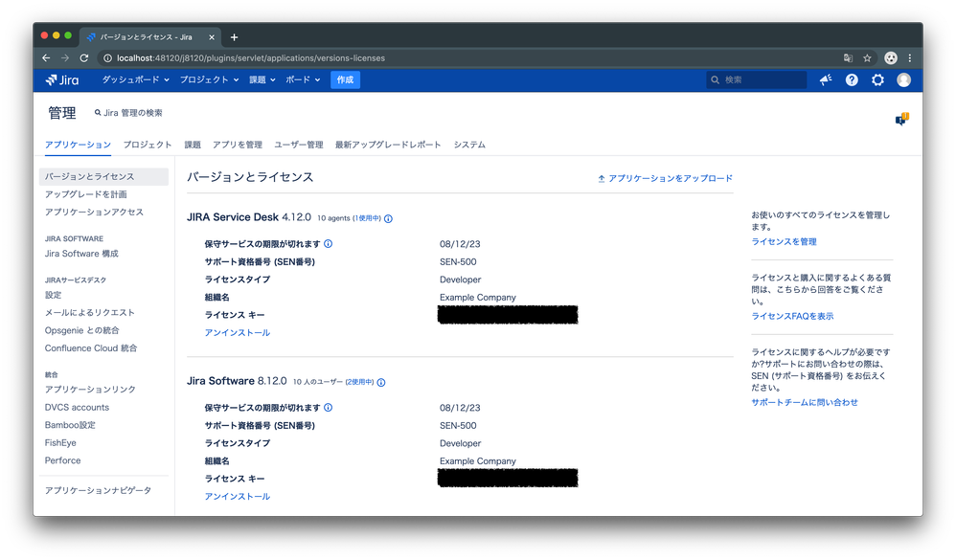Screen dimensions: 956x560
Task: Open the Chrome profile avatar icon
Action: (891, 57)
